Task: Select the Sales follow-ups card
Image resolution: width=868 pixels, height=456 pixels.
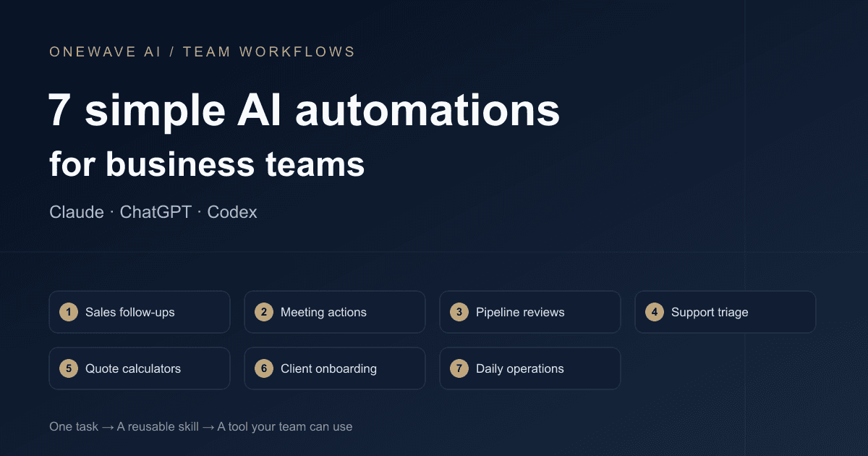Action: pos(140,312)
